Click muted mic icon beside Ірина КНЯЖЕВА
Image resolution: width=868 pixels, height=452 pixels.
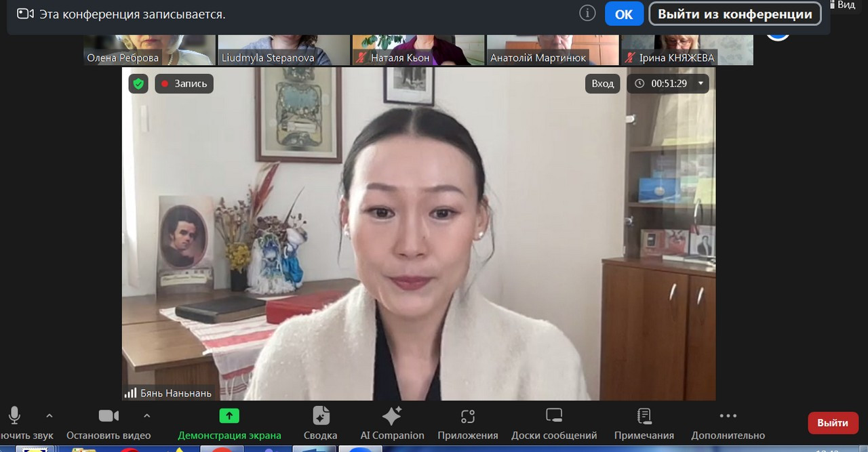(630, 58)
